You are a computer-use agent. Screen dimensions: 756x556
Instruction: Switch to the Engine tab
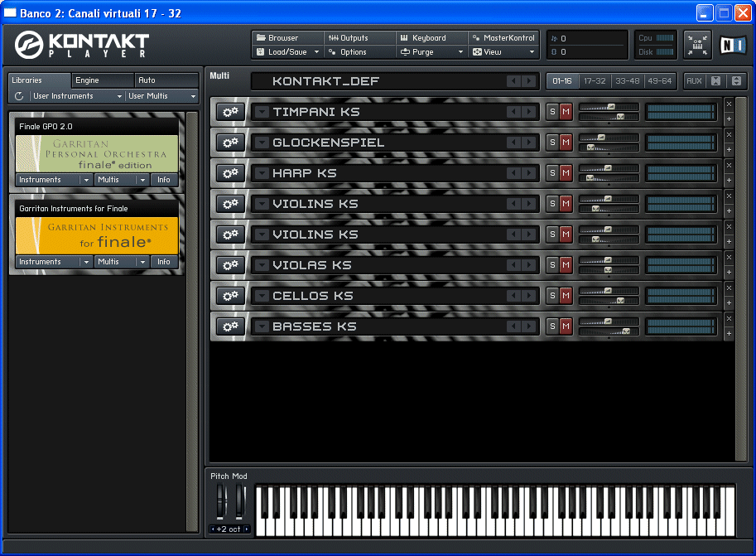click(103, 80)
